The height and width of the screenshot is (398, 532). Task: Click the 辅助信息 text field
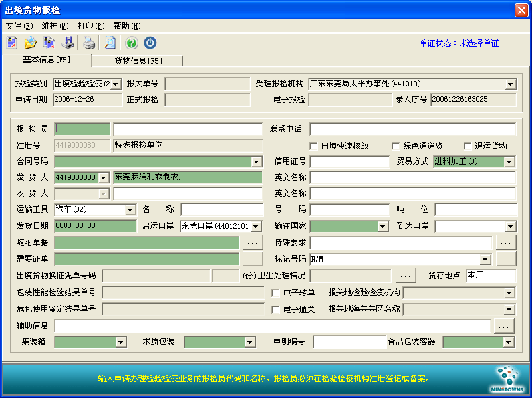click(273, 326)
